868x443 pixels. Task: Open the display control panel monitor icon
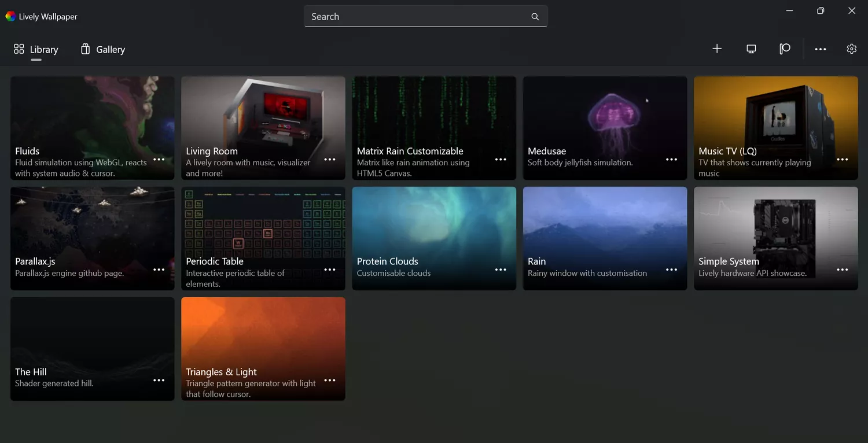tap(751, 49)
